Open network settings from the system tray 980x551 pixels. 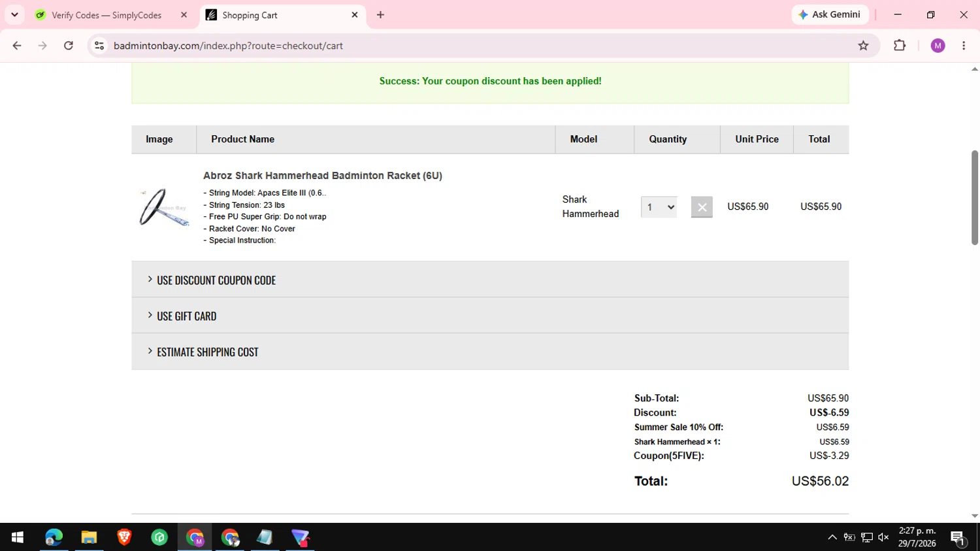tap(867, 537)
